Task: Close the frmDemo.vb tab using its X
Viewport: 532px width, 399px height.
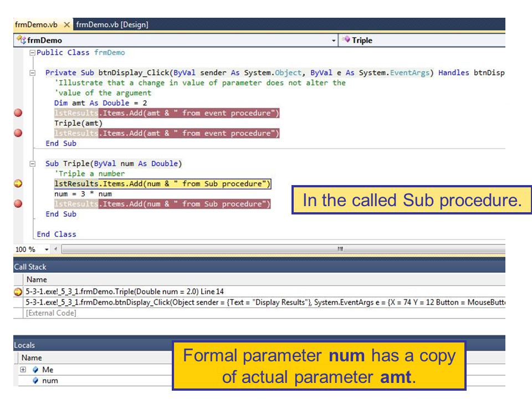Action: 66,25
